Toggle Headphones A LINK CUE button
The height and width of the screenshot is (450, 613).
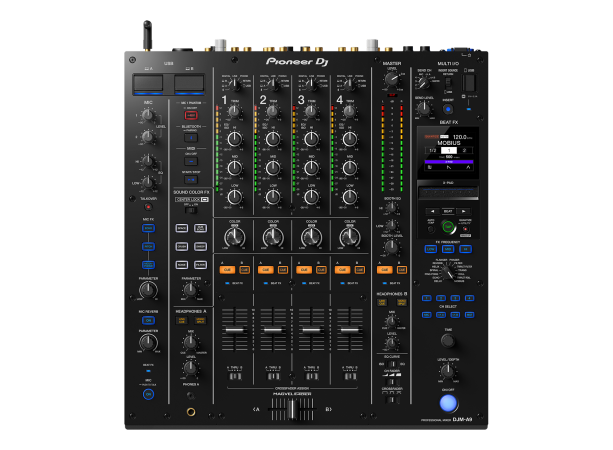pyautogui.click(x=182, y=320)
